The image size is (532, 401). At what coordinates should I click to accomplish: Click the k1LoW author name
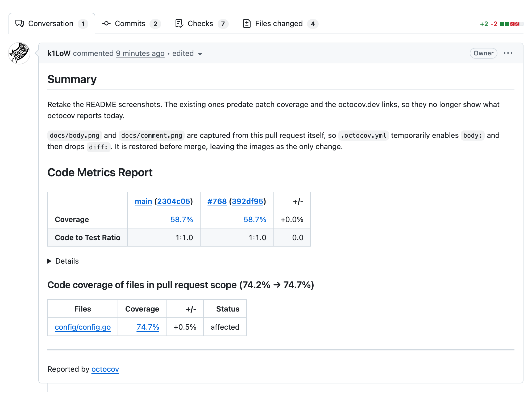(x=59, y=53)
